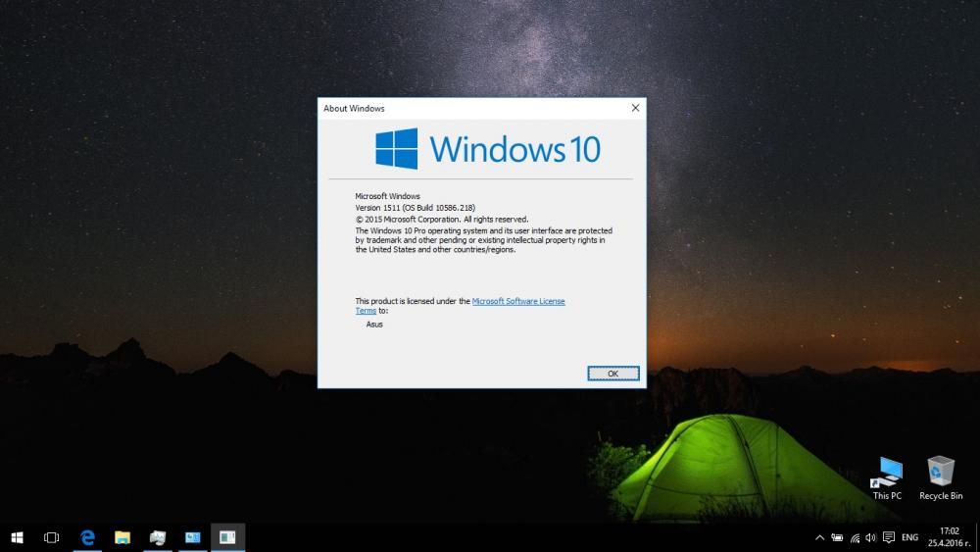Open the Microsoft Software License link
980x552 pixels.
pyautogui.click(x=518, y=301)
